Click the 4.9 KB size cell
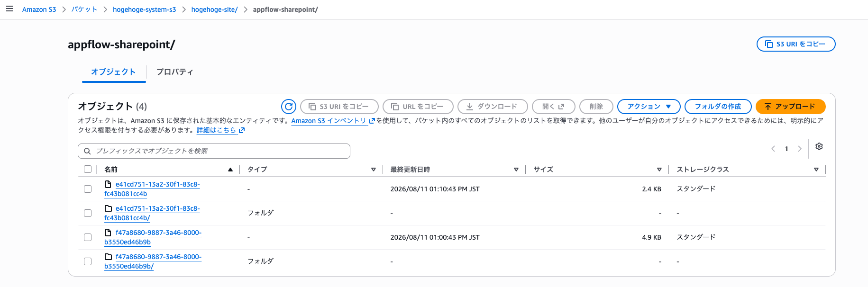 click(651, 237)
